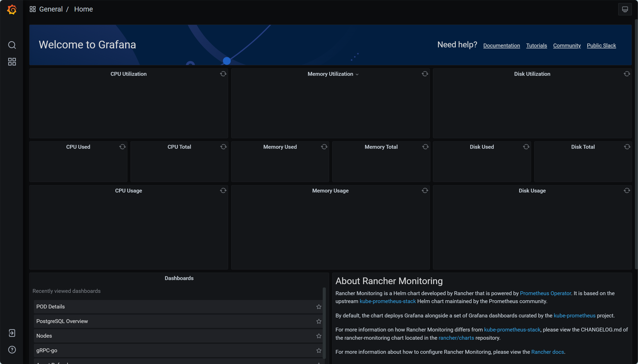Click refresh icon on Memory Usage panel
Viewport: 638px width, 364px height.
click(x=425, y=190)
